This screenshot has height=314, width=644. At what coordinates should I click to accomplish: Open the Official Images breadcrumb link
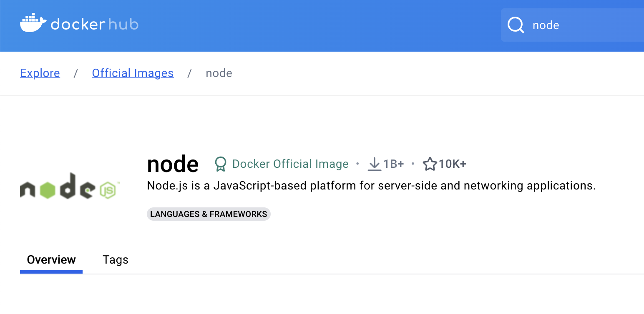(x=133, y=73)
